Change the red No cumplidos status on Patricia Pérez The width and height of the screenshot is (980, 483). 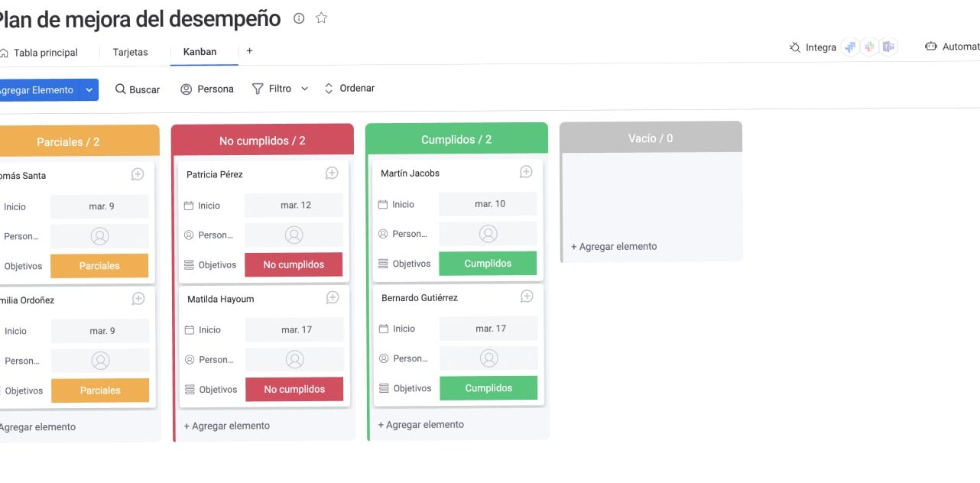[x=294, y=264]
